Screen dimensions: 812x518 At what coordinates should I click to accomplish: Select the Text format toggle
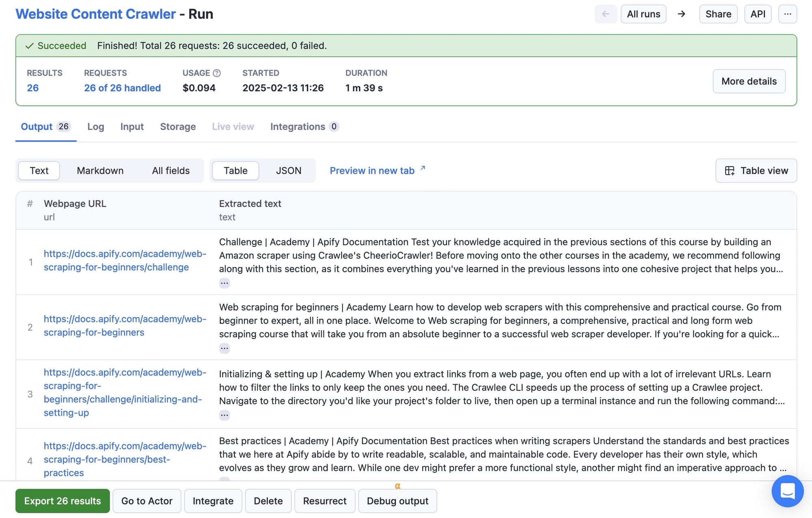coord(39,171)
